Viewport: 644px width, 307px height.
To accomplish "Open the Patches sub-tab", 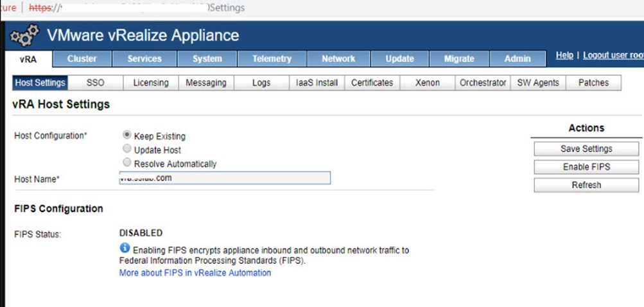I will [x=593, y=83].
